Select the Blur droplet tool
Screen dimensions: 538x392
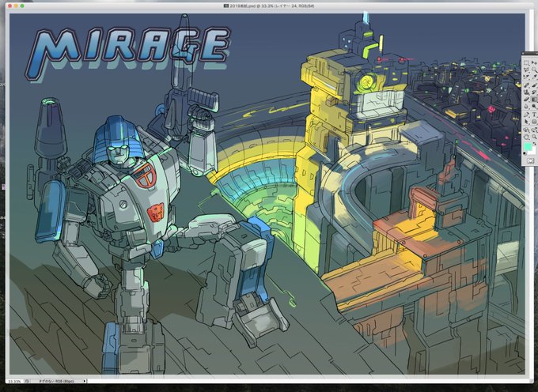tap(526, 106)
